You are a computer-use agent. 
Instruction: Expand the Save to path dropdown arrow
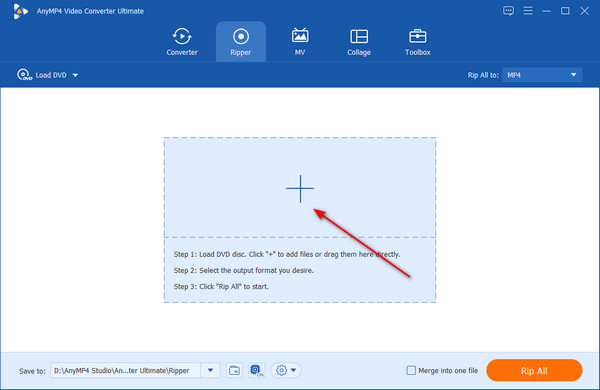[x=210, y=370]
